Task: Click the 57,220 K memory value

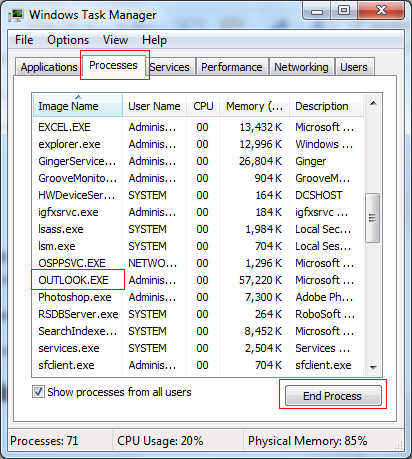Action: 260,280
